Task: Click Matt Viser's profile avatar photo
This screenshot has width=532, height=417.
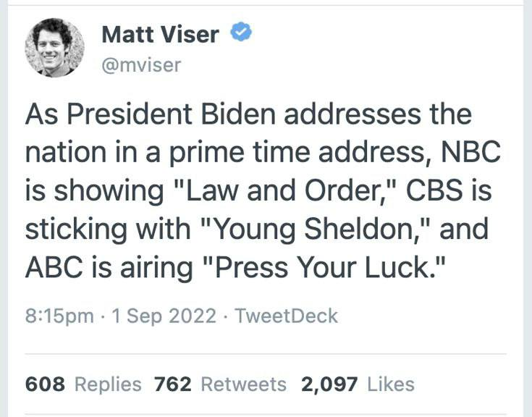Action: click(54, 48)
